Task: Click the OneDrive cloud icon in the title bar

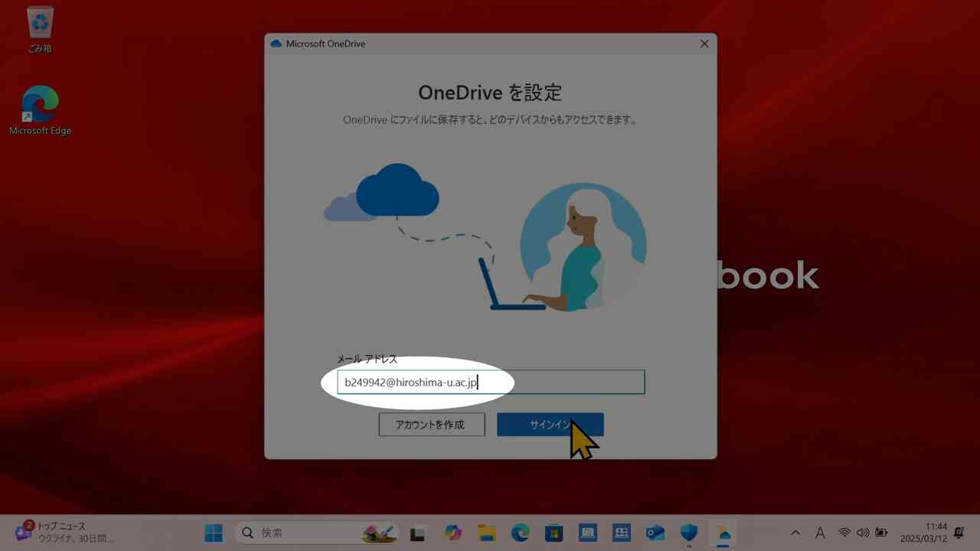Action: pos(276,44)
